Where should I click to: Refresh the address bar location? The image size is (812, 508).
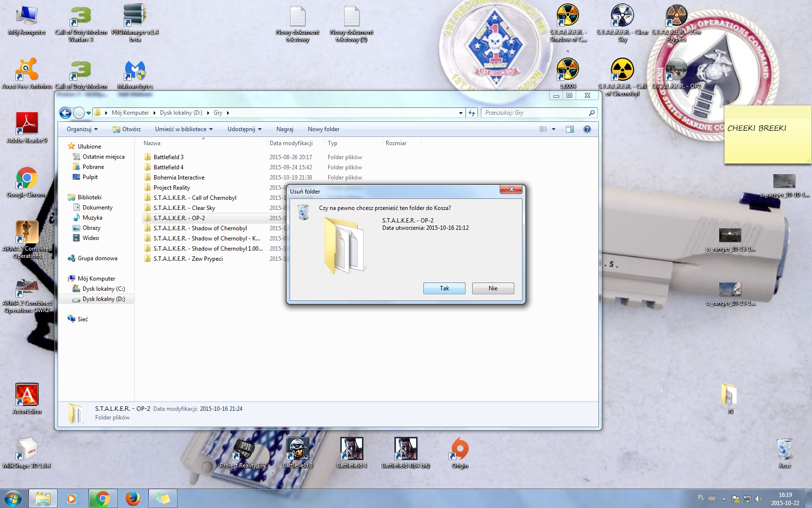[472, 113]
